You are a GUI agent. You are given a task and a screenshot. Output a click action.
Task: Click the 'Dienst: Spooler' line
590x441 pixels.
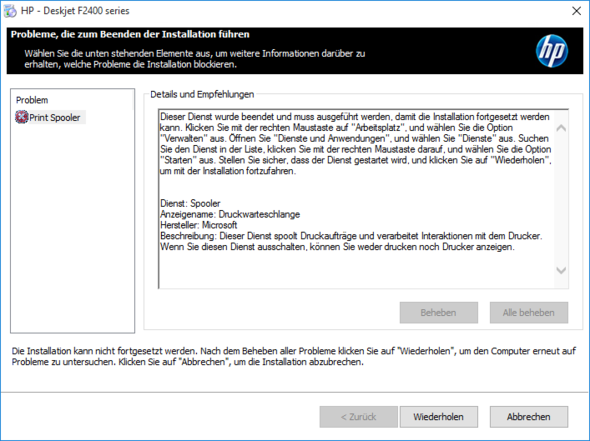190,204
